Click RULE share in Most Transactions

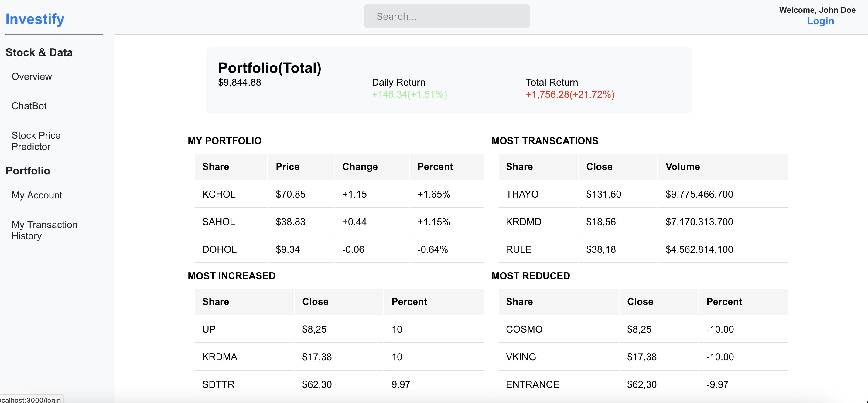coord(518,249)
